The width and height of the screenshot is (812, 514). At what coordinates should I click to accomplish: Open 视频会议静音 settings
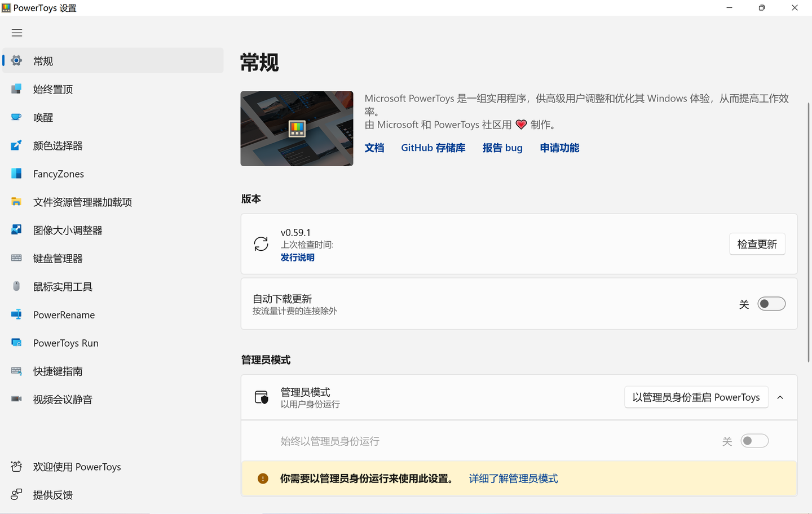pos(62,399)
